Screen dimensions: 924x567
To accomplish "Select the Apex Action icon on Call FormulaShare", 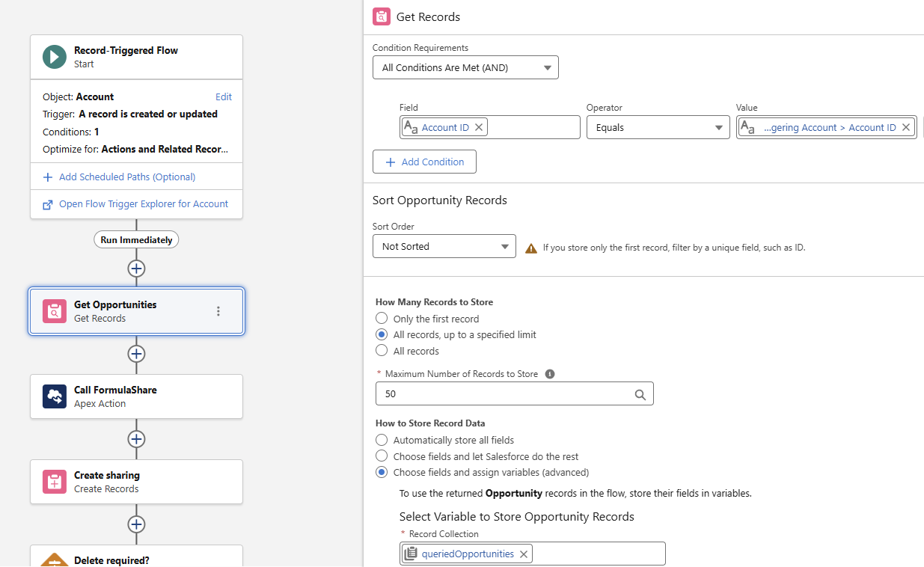I will tap(54, 396).
